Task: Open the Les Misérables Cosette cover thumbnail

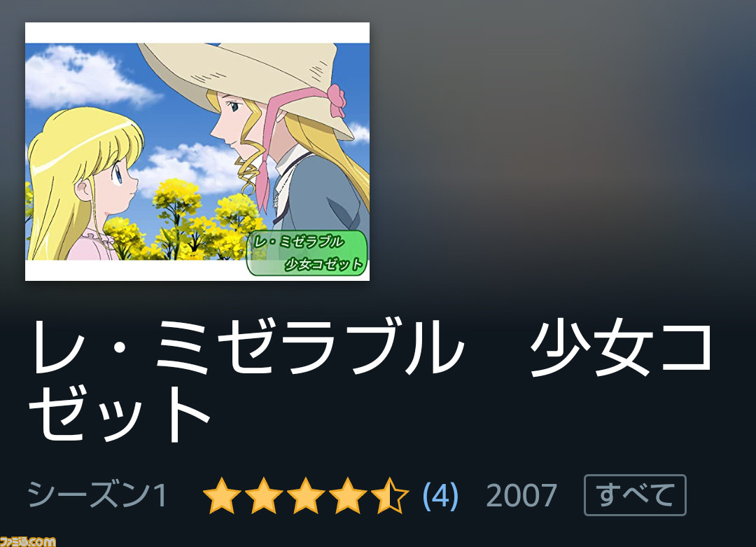Action: click(x=197, y=151)
